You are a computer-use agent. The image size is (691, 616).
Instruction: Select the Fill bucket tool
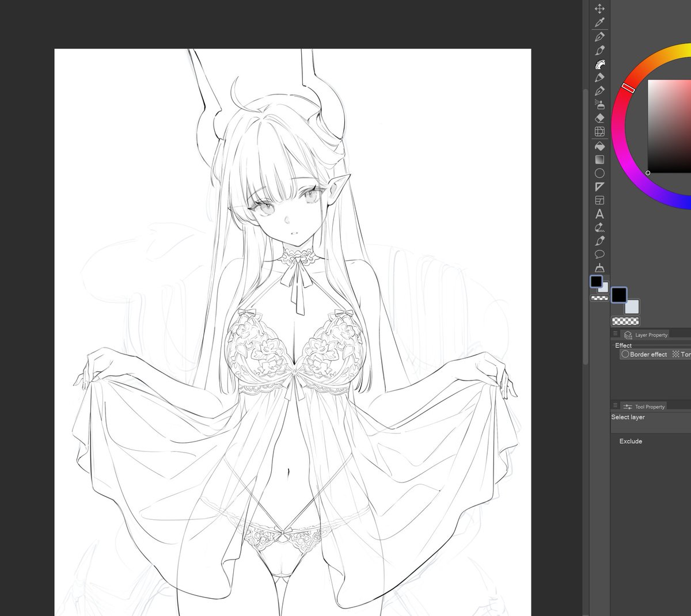click(x=599, y=146)
